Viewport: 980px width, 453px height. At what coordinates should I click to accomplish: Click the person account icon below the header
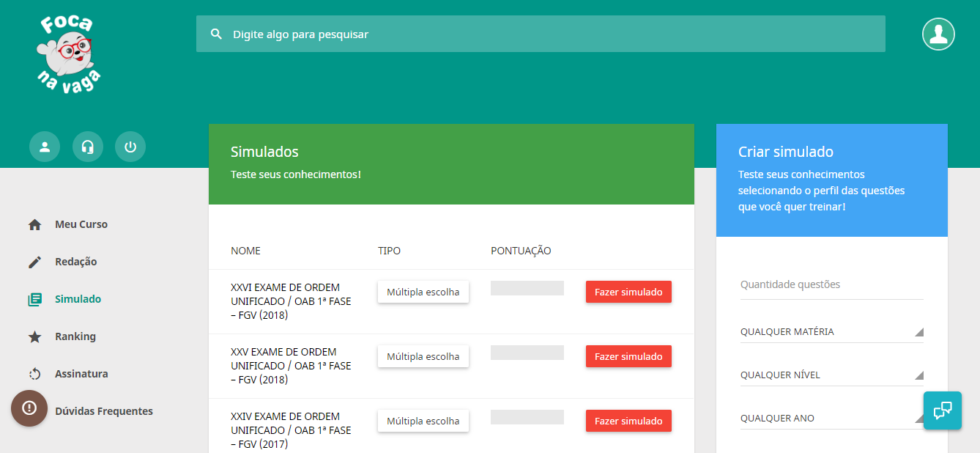click(x=45, y=146)
